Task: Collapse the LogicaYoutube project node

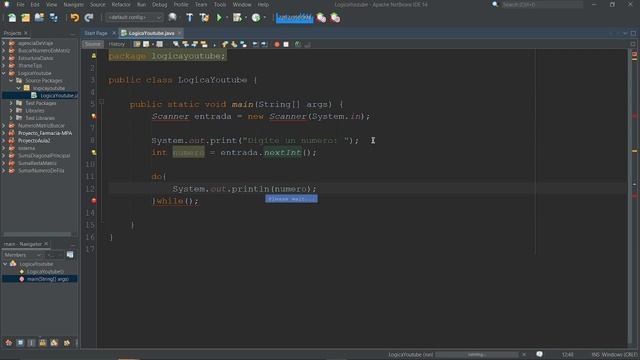Action: pos(4,73)
